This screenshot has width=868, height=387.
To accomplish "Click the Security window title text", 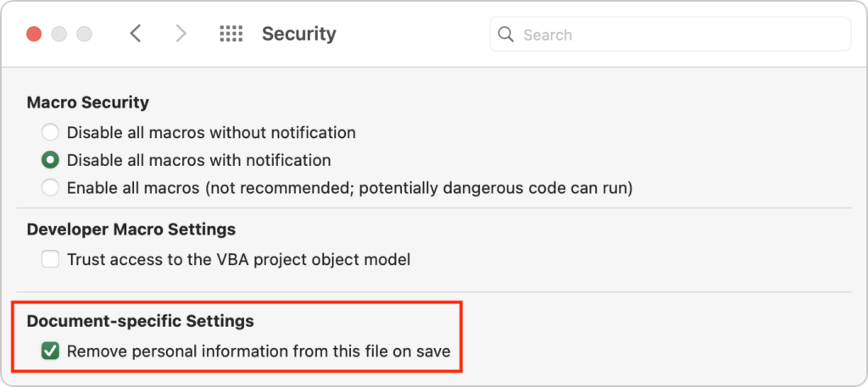I will (x=298, y=34).
